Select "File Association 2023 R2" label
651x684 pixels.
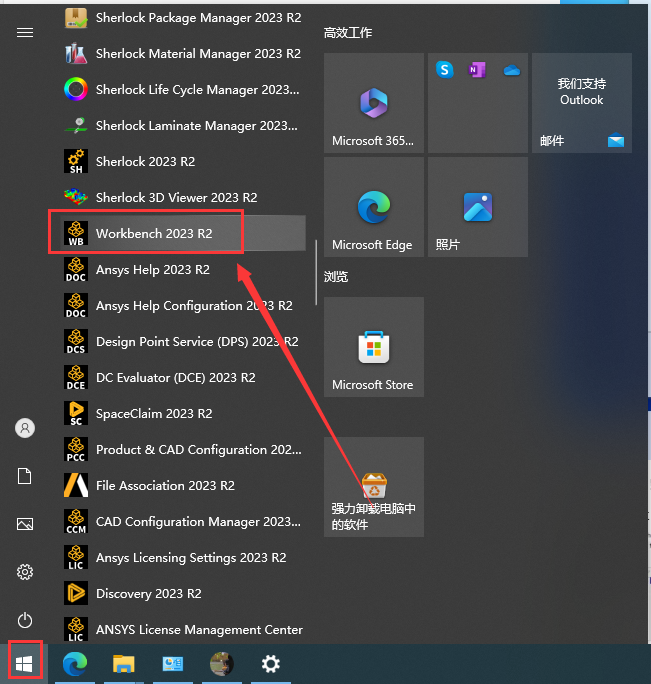[165, 486]
